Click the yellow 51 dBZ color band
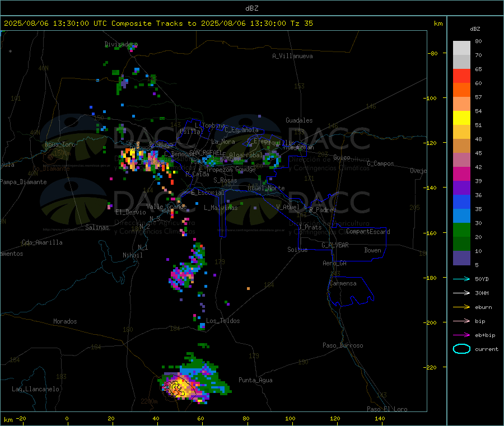 pos(461,118)
